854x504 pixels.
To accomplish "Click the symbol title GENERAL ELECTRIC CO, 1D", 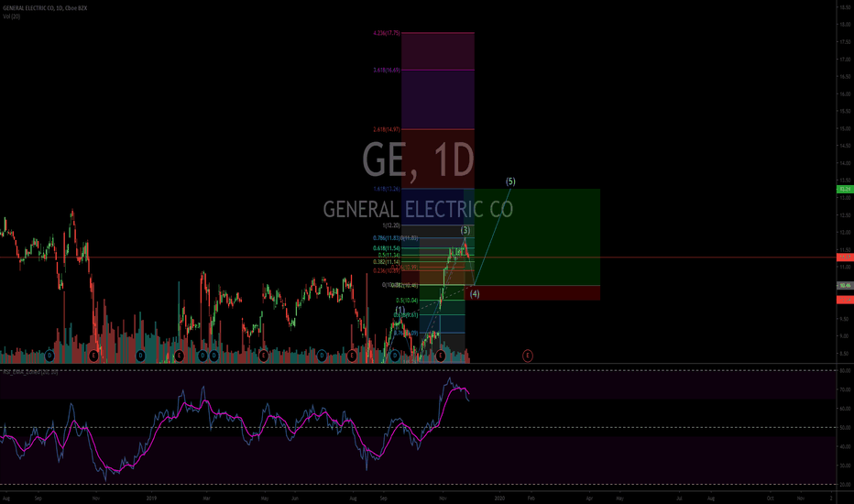I will (x=45, y=8).
